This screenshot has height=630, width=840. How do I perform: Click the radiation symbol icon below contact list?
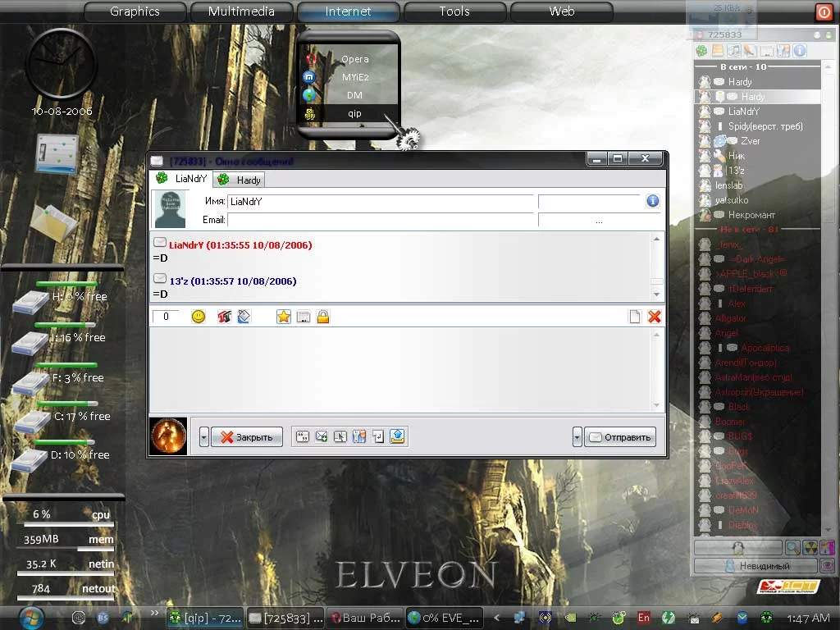pos(810,547)
